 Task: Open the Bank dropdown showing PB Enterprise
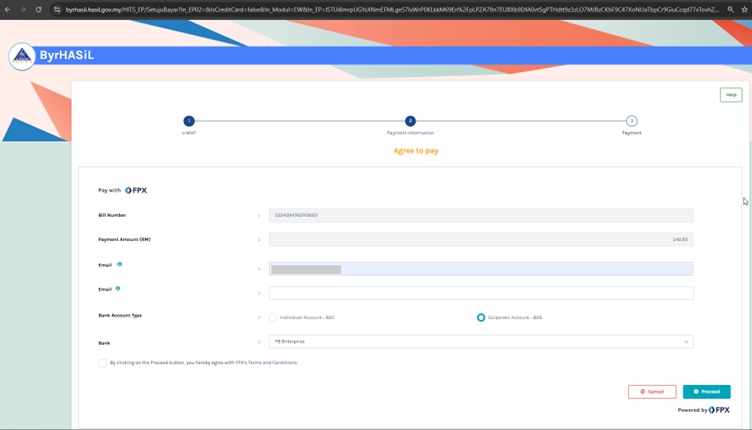coord(480,341)
